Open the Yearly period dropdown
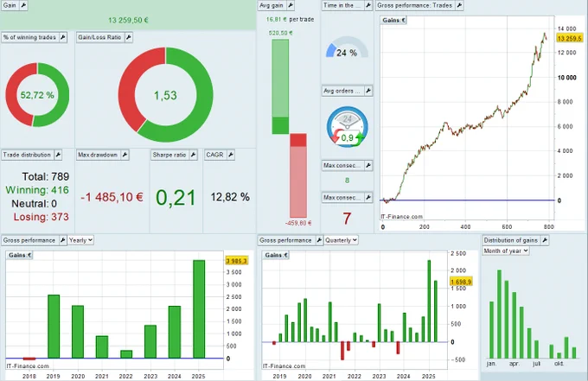Screen dimensions: 588x381 tap(80, 240)
